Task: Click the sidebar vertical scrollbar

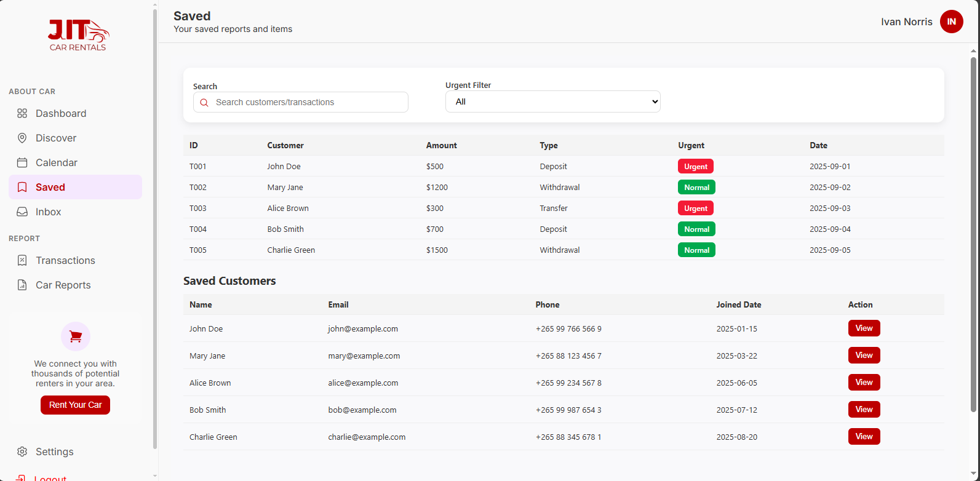Action: [x=155, y=228]
